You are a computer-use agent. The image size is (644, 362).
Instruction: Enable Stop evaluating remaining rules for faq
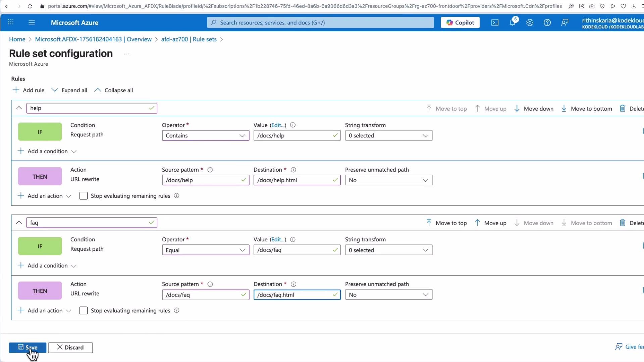[x=84, y=310]
